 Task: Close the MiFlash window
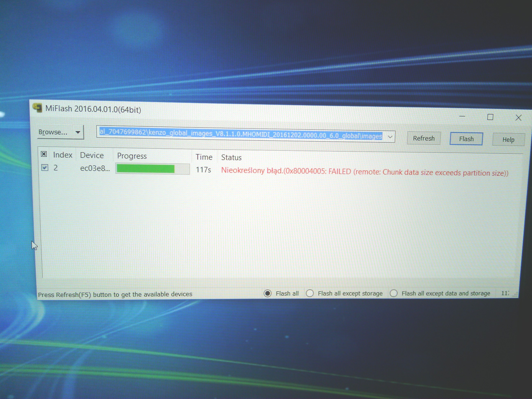click(x=518, y=118)
